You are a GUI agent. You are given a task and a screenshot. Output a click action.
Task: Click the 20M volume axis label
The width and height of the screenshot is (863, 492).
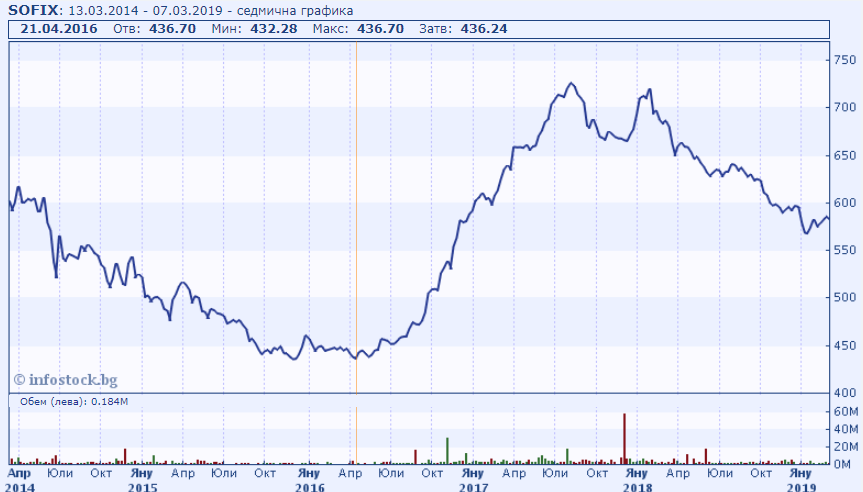pyautogui.click(x=846, y=447)
